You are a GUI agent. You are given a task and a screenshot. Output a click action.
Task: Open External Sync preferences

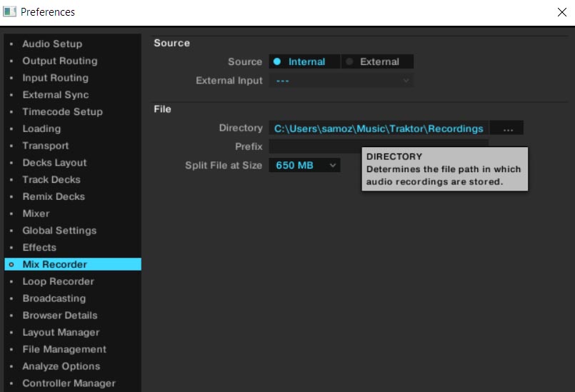(x=55, y=95)
